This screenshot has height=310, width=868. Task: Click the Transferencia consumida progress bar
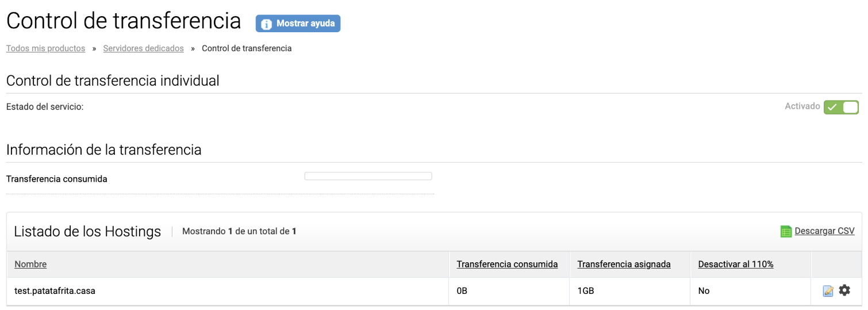(368, 176)
